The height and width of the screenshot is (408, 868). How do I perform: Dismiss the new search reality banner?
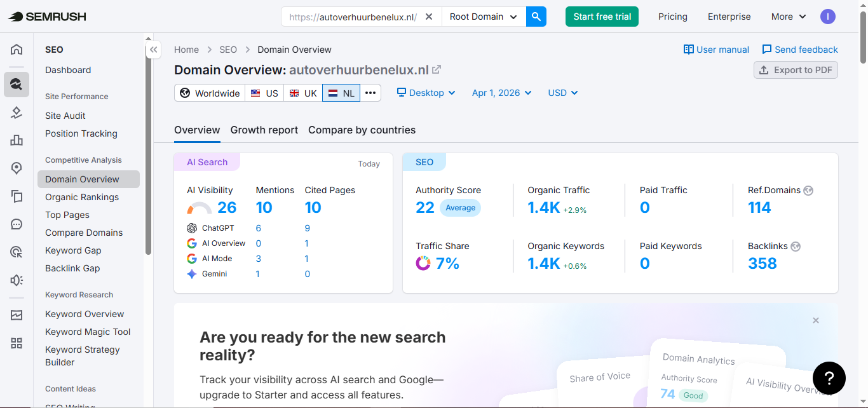[x=816, y=320]
